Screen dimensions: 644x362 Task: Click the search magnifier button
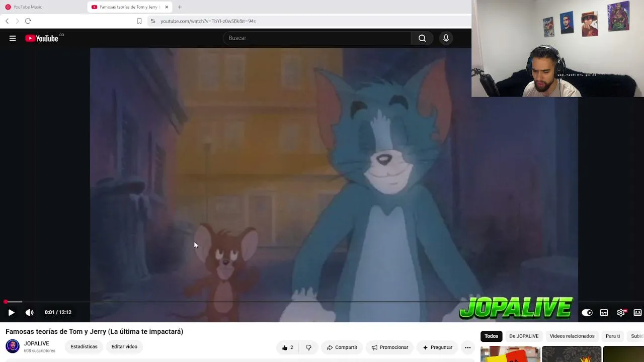click(422, 38)
